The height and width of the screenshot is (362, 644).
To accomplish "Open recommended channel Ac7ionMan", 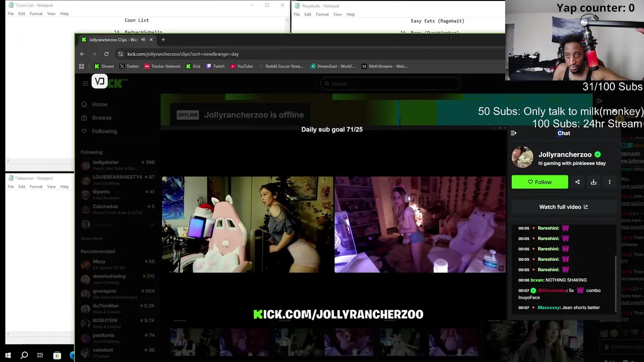I will 117,308.
